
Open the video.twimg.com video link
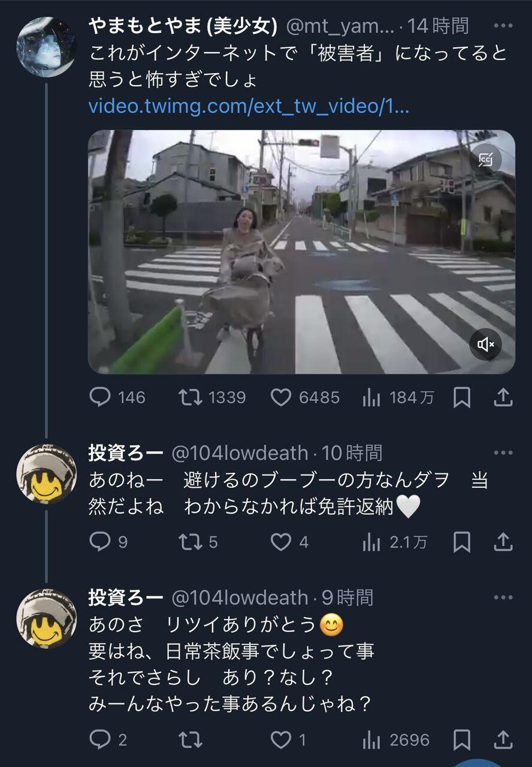(x=249, y=107)
